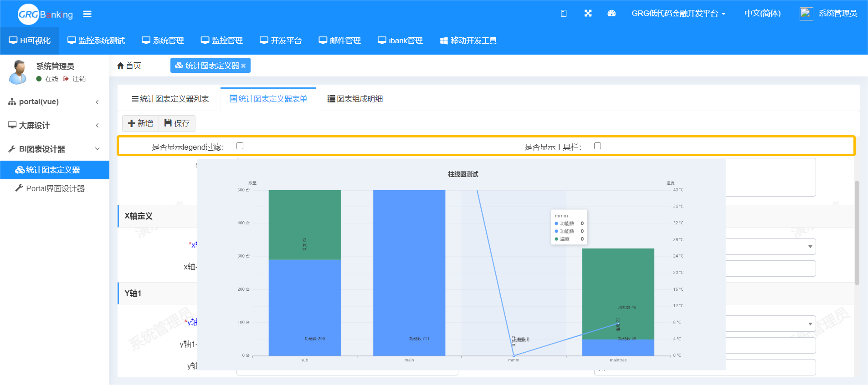Click the chart title 柱线图测试
The width and height of the screenshot is (868, 385).
[463, 174]
